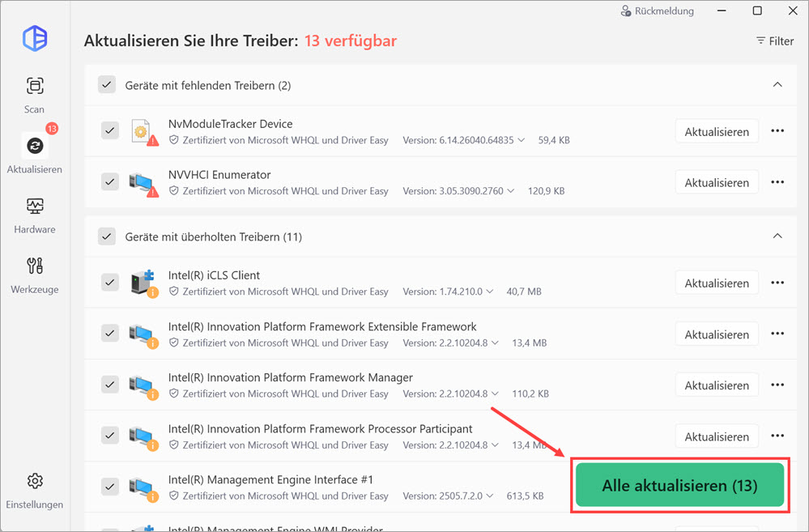This screenshot has width=809, height=532.
Task: Click the Intel(R) iCLS Client device icon
Action: point(144,283)
